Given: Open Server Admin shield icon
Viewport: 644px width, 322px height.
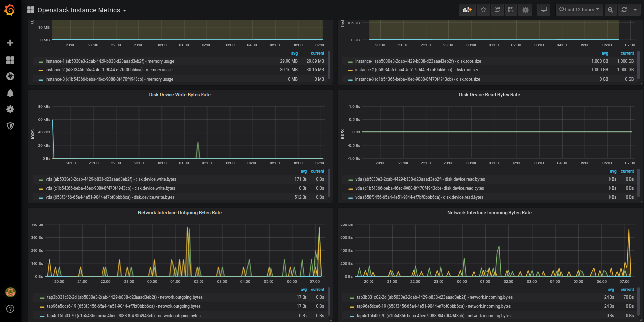Looking at the screenshot, I should 10,126.
